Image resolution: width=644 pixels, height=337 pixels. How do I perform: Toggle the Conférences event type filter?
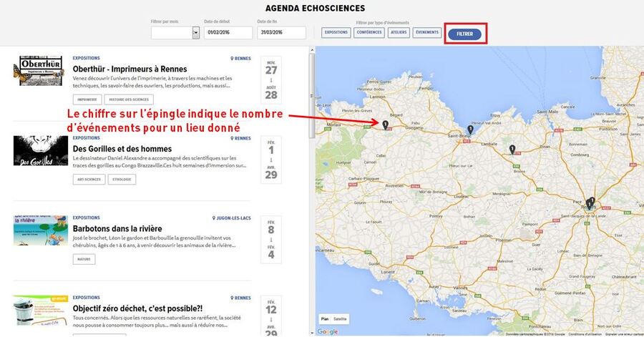point(369,33)
